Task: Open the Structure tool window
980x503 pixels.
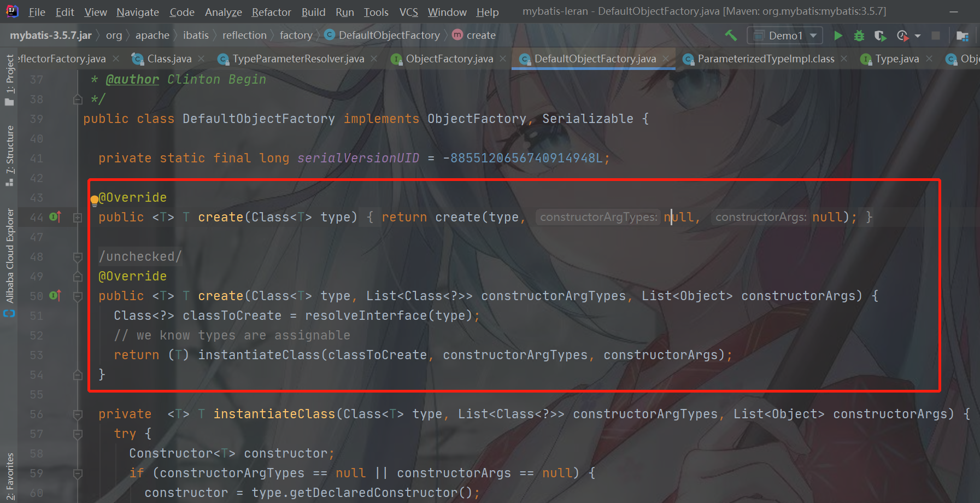Action: (x=9, y=156)
